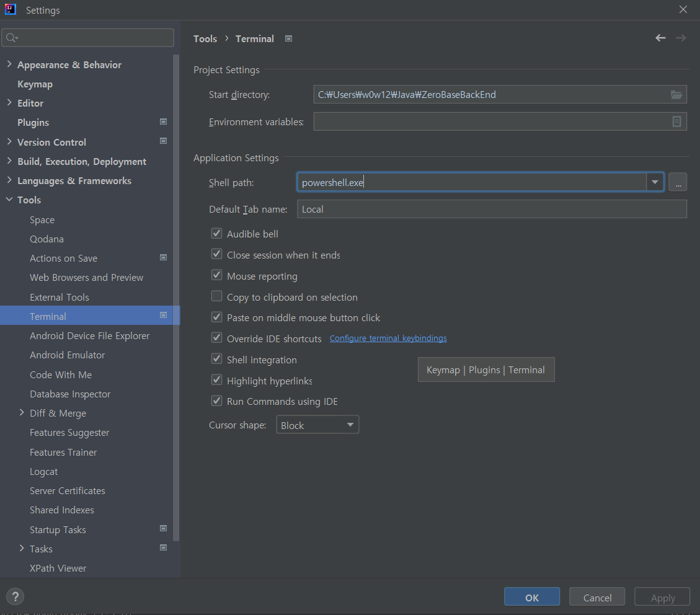
Task: Enable Copy to clipboard on selection
Action: (216, 296)
